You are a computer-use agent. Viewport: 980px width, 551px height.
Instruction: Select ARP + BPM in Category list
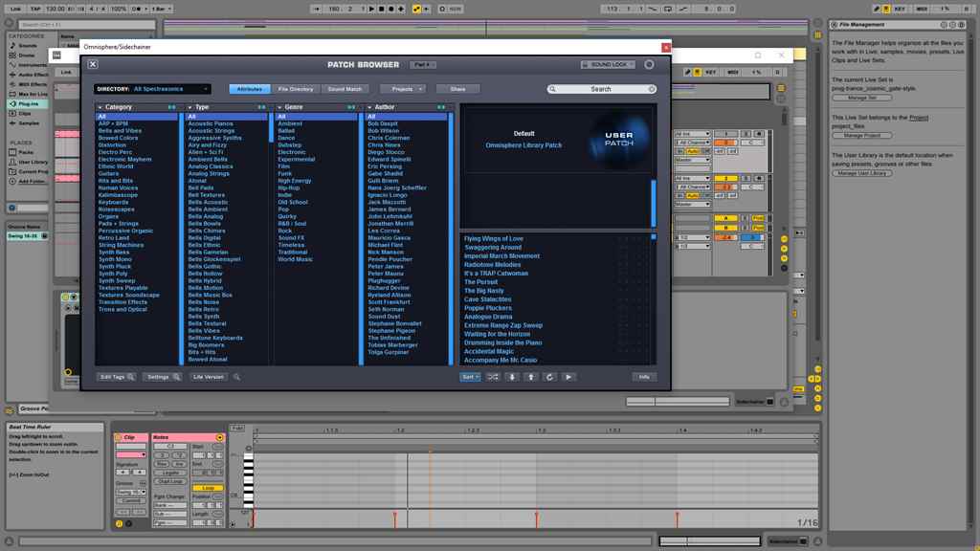[x=113, y=123]
